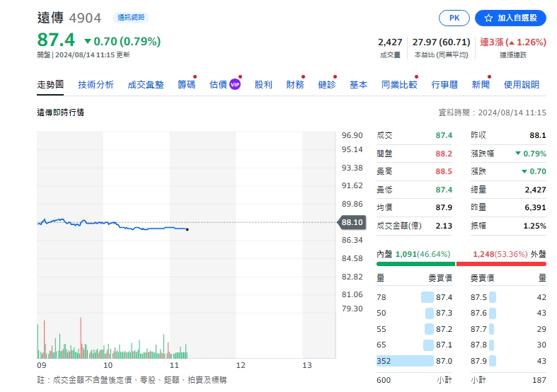Click the 開盤 value 88.2
This screenshot has width=557, height=392.
pos(444,154)
